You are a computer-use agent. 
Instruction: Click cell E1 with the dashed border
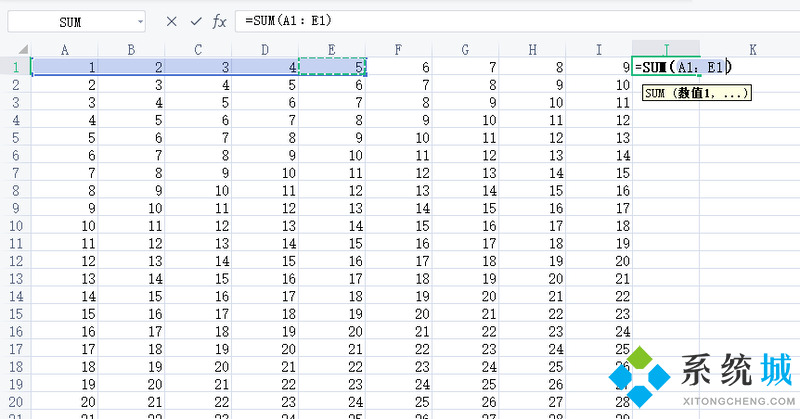[332, 67]
